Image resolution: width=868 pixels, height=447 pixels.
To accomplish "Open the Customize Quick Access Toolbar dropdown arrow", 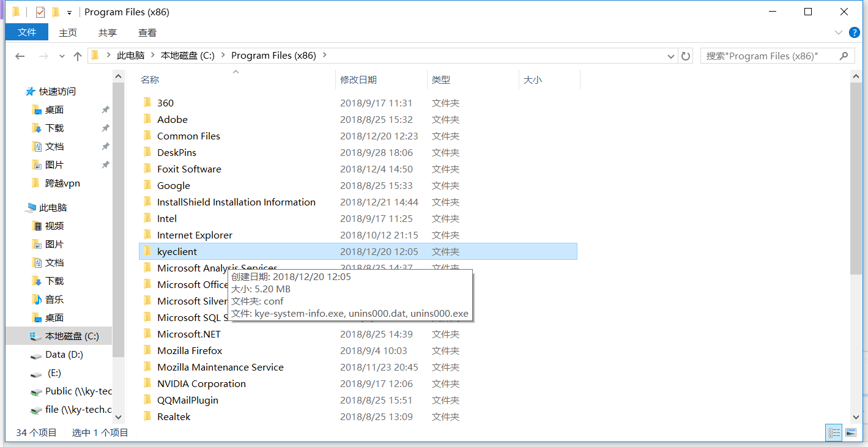I will [69, 13].
